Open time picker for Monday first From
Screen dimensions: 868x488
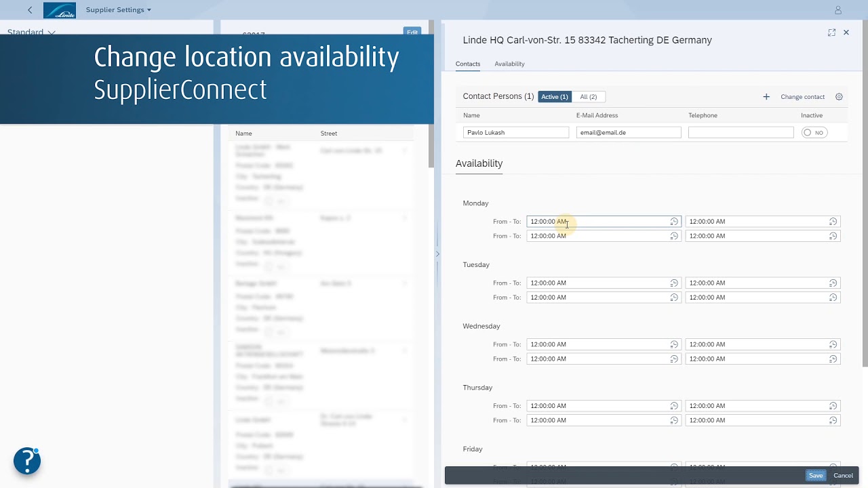click(x=674, y=222)
